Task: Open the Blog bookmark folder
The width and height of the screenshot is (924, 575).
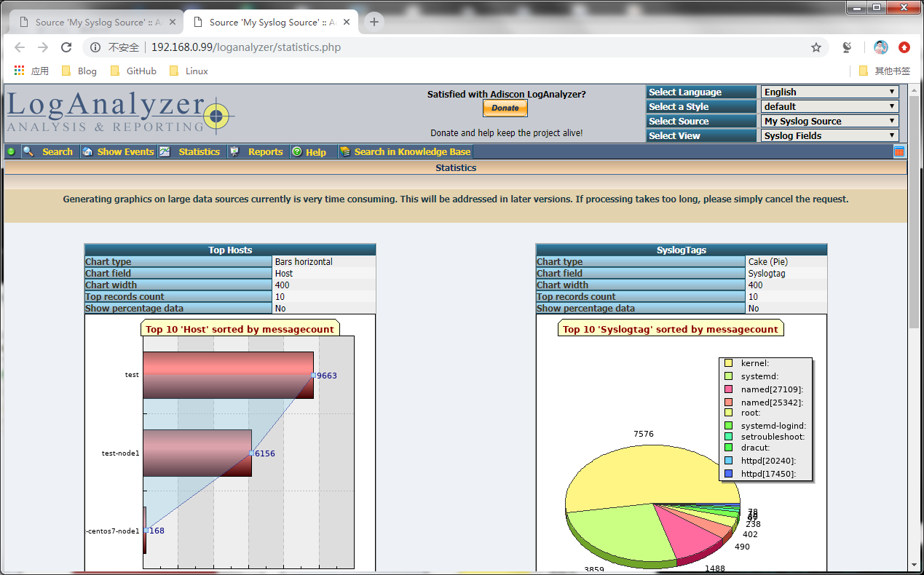Action: 79,71
